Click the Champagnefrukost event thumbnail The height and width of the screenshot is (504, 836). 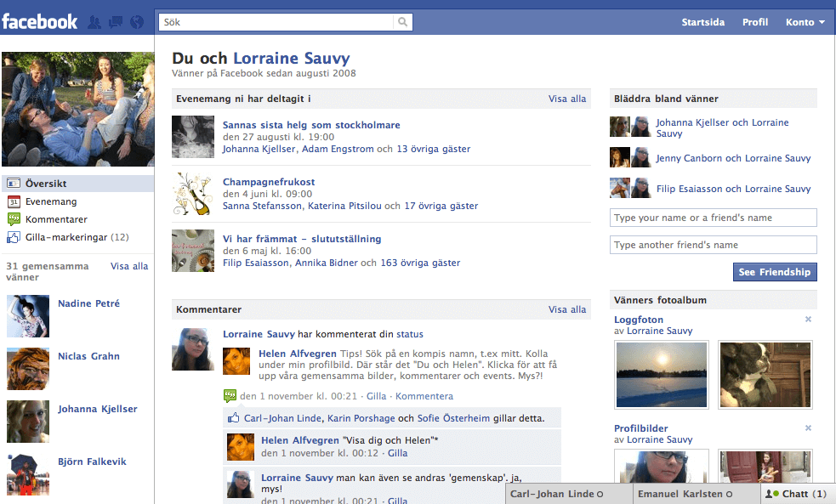coord(193,194)
